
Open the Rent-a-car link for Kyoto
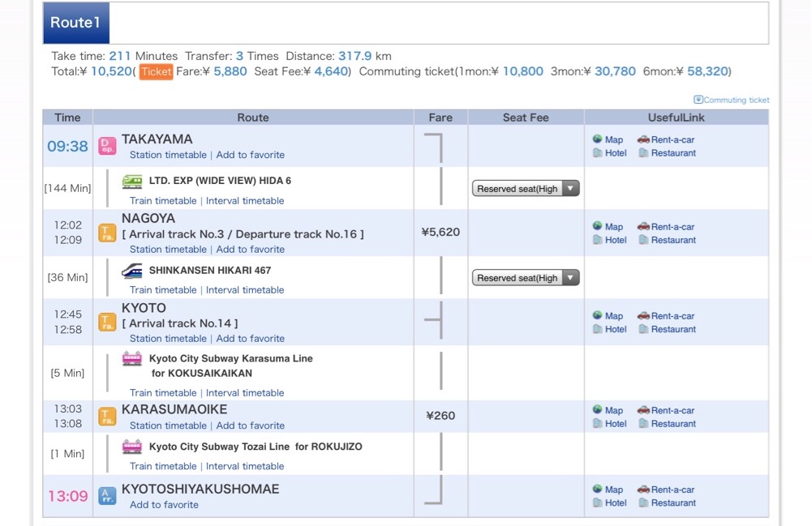[666, 316]
